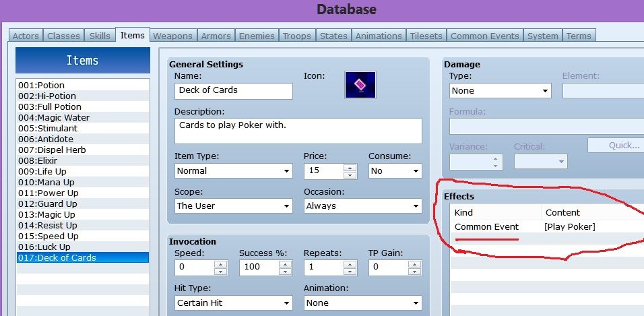
Task: Increase the Price stepper value
Action: [x=349, y=168]
